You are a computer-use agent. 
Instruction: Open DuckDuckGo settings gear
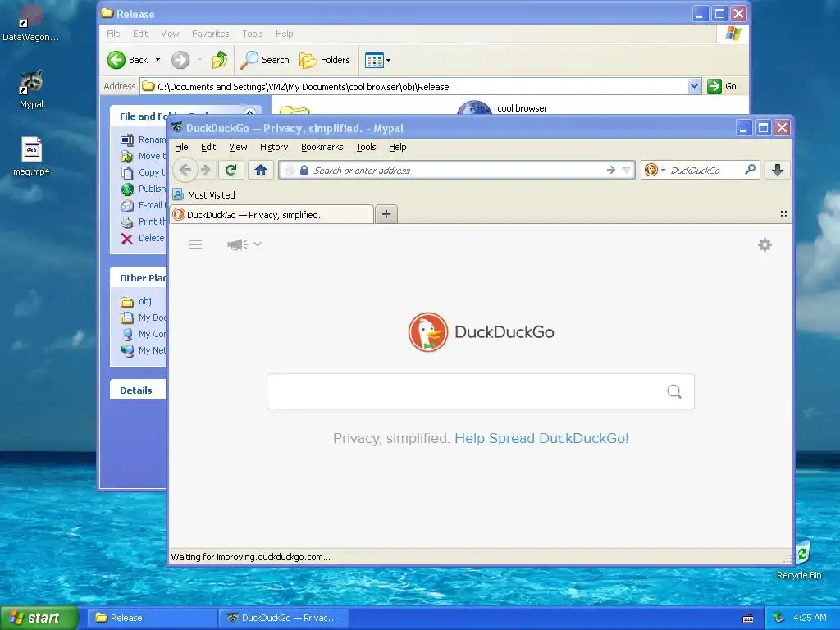pos(765,244)
